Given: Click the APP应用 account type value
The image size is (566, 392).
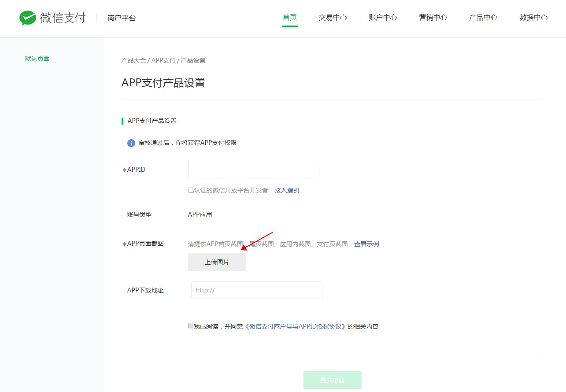Looking at the screenshot, I should pyautogui.click(x=200, y=214).
